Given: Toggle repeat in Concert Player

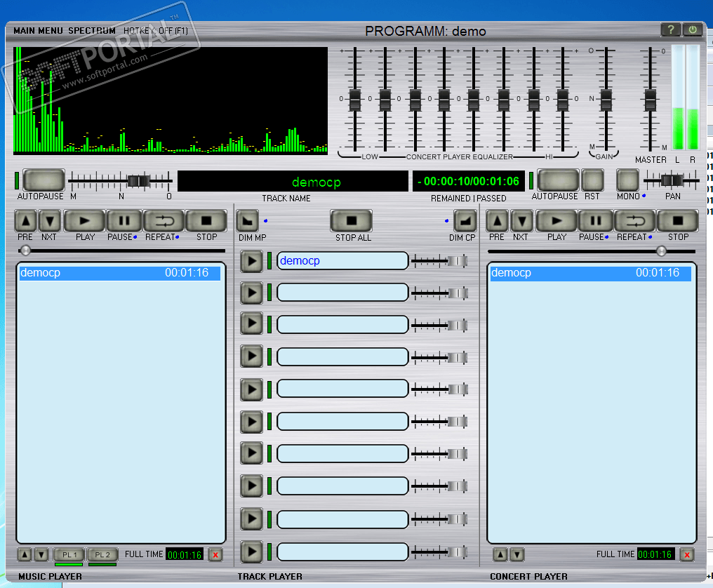Looking at the screenshot, I should [635, 221].
